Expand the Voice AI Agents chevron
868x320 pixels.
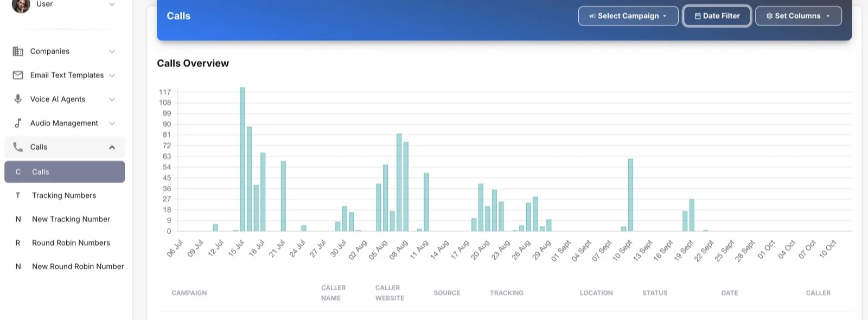pyautogui.click(x=112, y=99)
